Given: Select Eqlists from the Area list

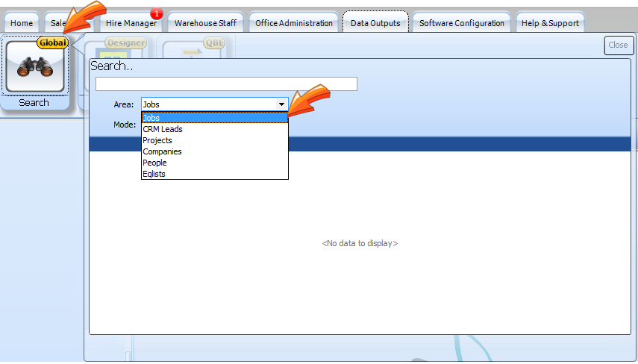Looking at the screenshot, I should pyautogui.click(x=215, y=174).
